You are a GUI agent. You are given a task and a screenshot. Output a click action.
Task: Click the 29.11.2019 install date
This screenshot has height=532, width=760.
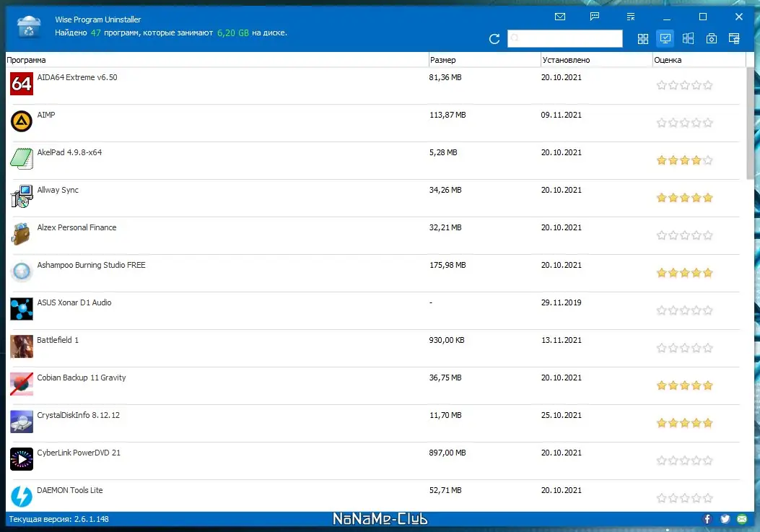pos(562,302)
